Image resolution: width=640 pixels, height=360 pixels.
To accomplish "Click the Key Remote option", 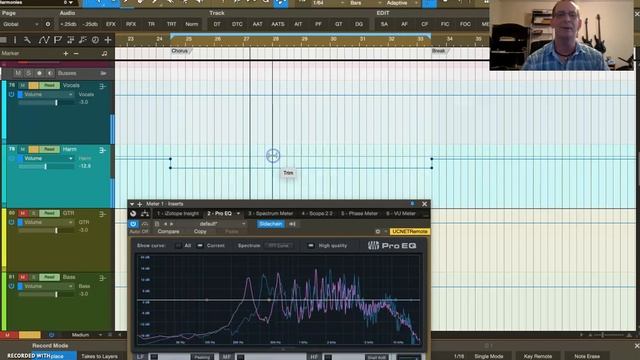I will (538, 356).
